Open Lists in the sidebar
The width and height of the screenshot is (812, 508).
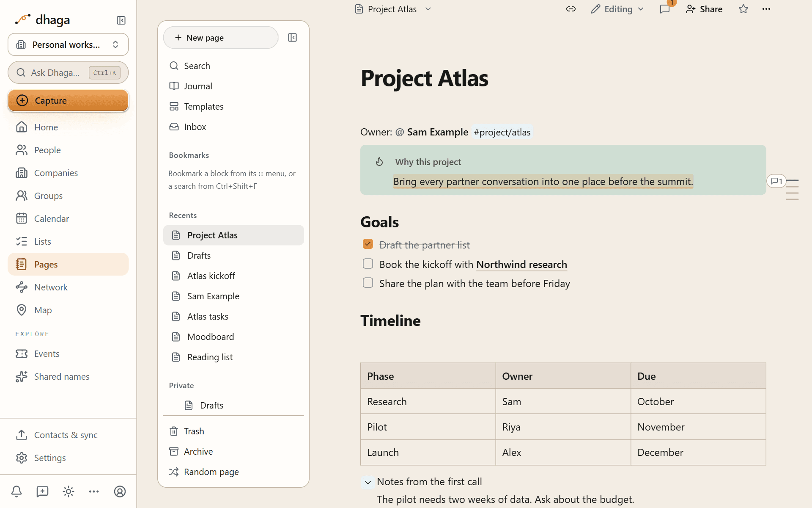click(68, 241)
